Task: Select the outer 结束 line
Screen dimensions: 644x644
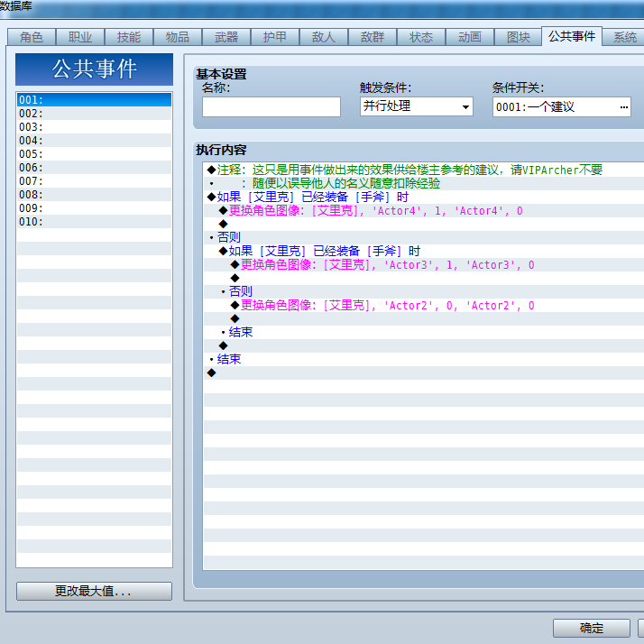Action: coord(424,359)
